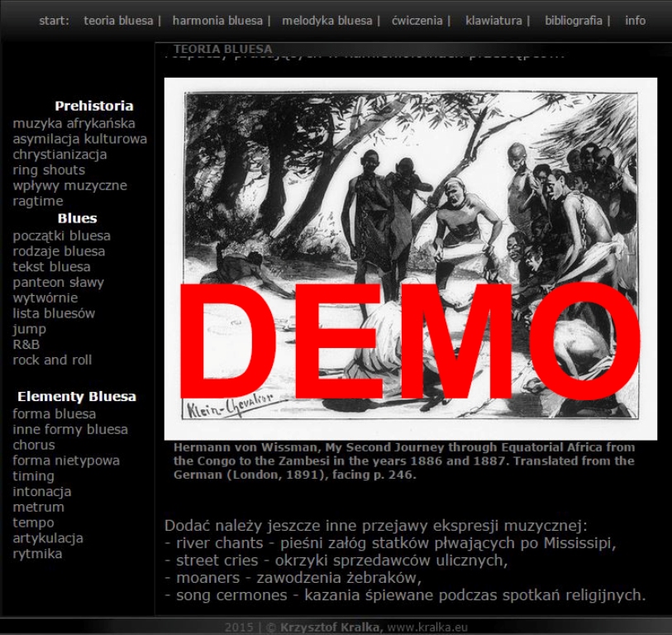Open wpływy muzyczne topic
This screenshot has width=672, height=635.
70,185
